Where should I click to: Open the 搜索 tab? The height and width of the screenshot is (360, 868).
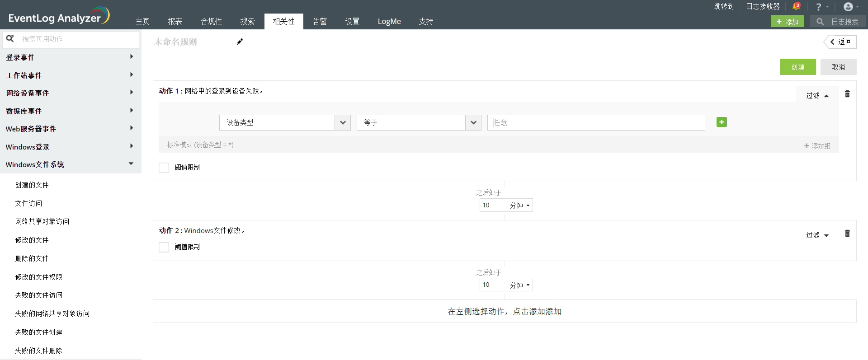[247, 21]
